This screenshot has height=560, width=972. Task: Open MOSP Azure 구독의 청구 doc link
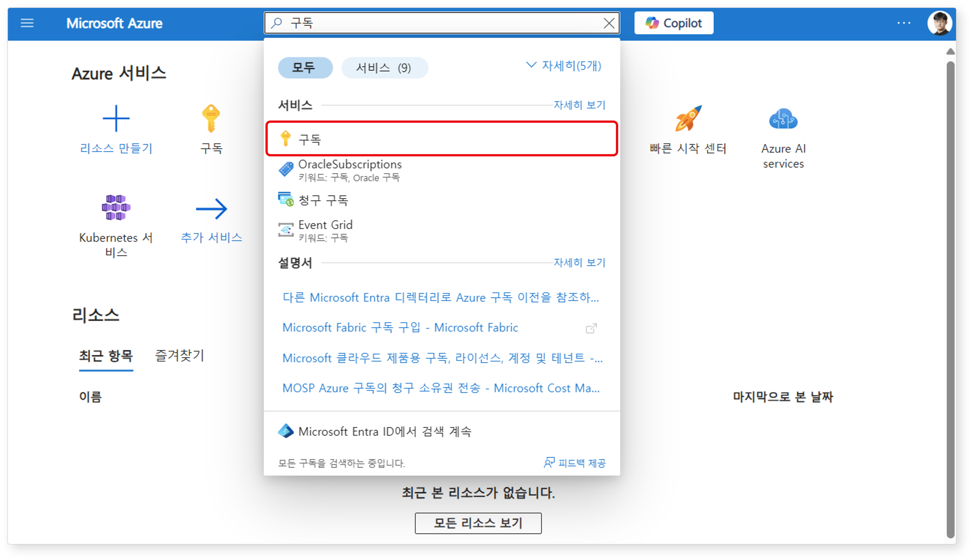[441, 388]
